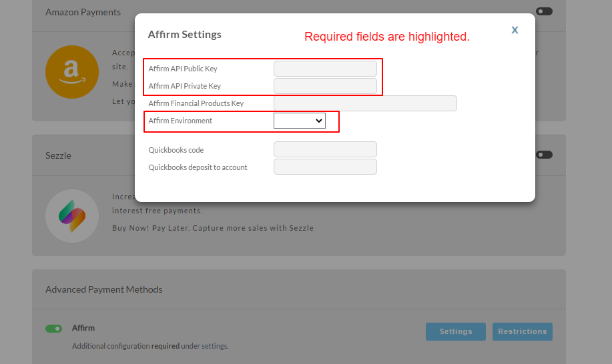The width and height of the screenshot is (612, 364).
Task: Close the Affirm Settings dialog with X
Action: [x=515, y=30]
